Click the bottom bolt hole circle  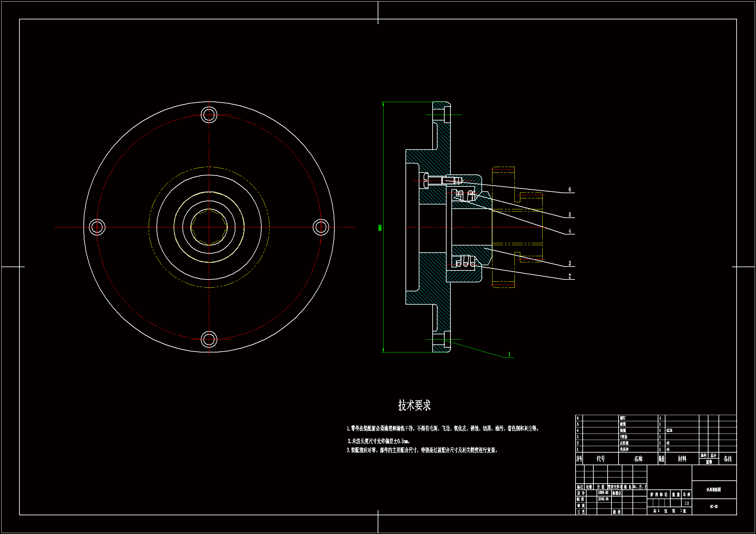click(x=209, y=339)
